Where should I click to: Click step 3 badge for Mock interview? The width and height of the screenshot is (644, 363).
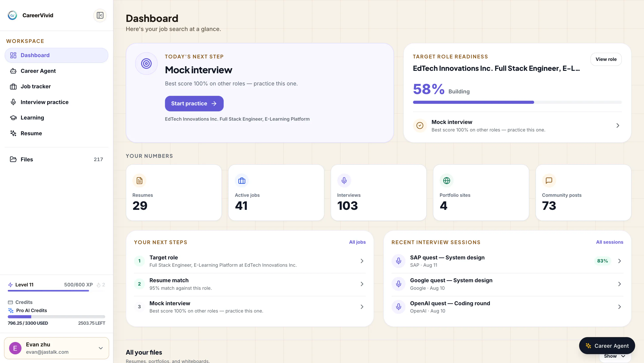coord(139,307)
